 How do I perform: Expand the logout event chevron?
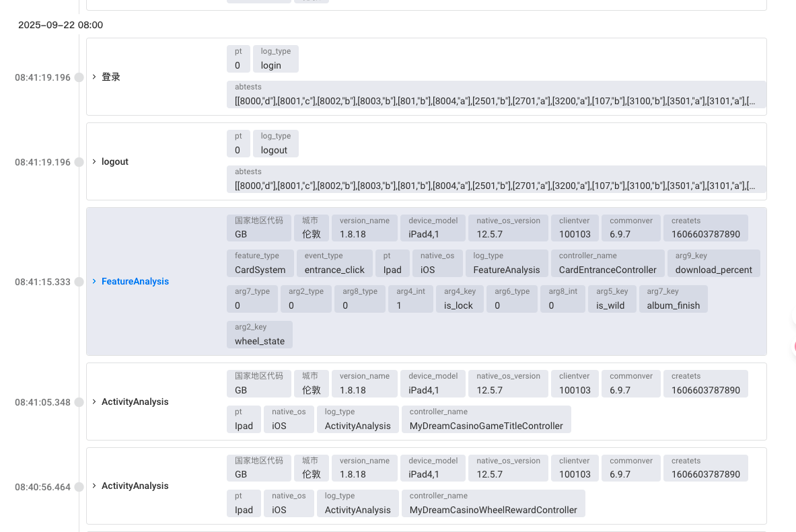[94, 162]
